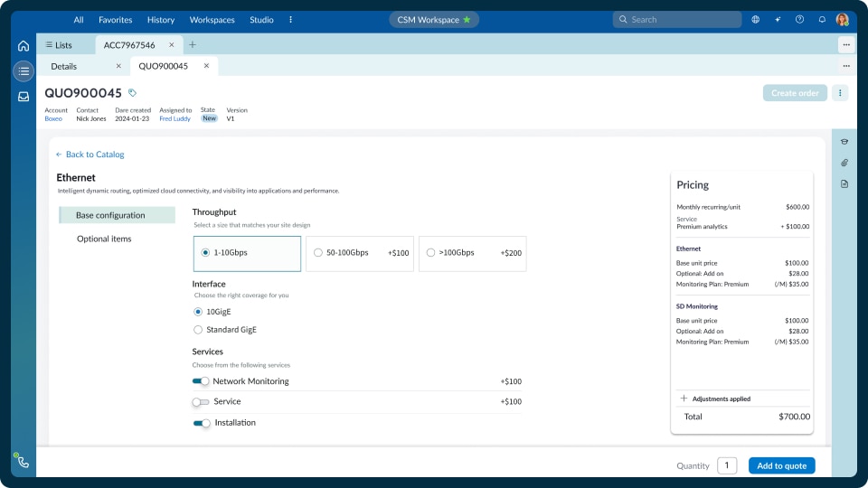Click the Search field
Screen dimensions: 868x488
(x=677, y=19)
